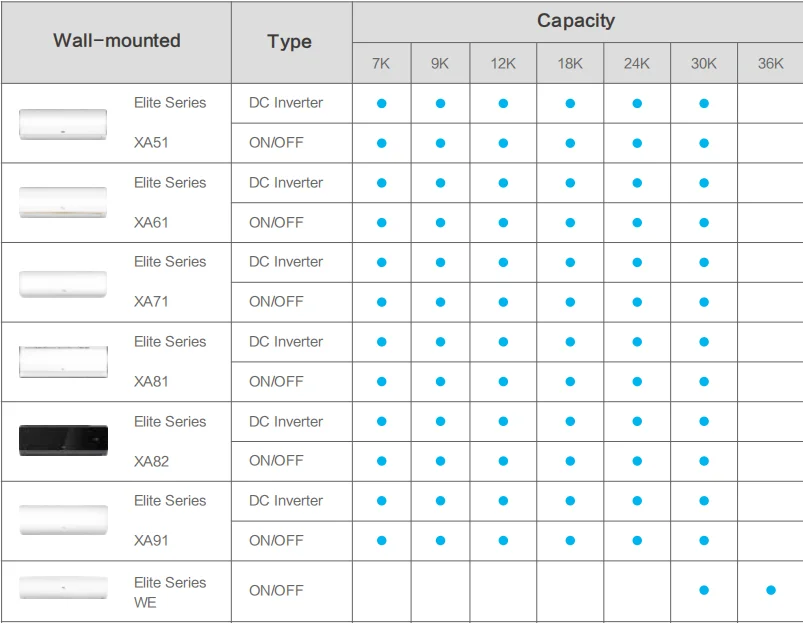Image resolution: width=803 pixels, height=623 pixels.
Task: Click the 18K dot for XA61 ON/OFF
Action: [x=570, y=223]
